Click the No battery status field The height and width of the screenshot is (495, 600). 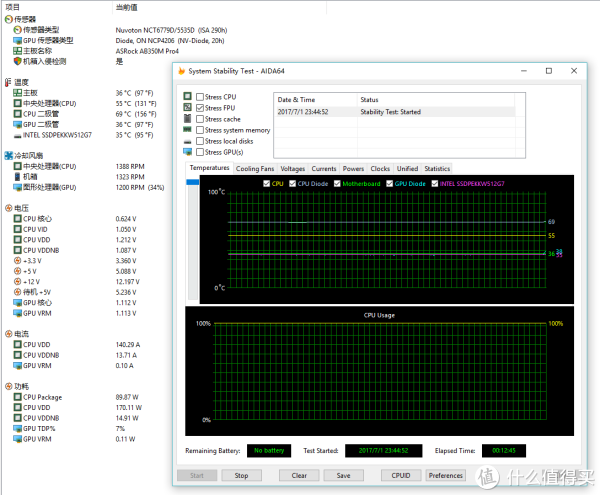coord(269,451)
